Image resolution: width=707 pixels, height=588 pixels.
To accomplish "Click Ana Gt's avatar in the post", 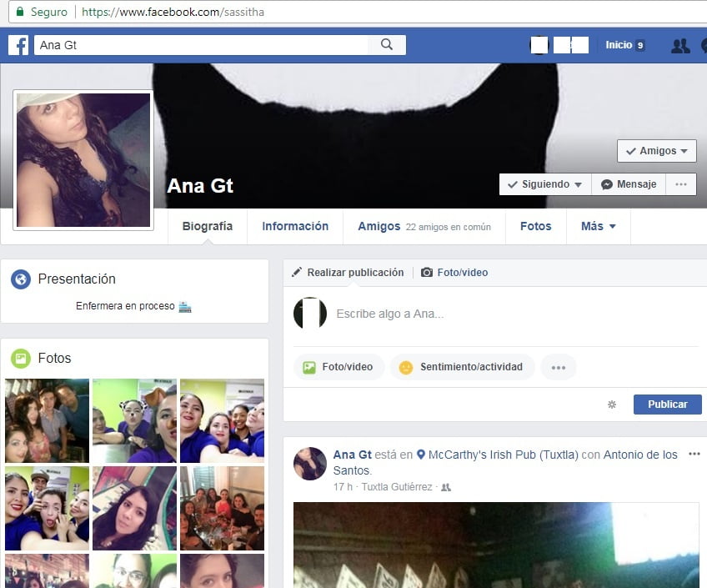I will tap(310, 464).
